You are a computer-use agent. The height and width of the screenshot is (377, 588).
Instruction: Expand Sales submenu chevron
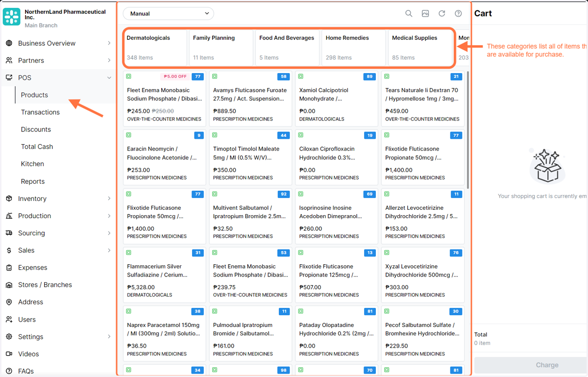(109, 250)
